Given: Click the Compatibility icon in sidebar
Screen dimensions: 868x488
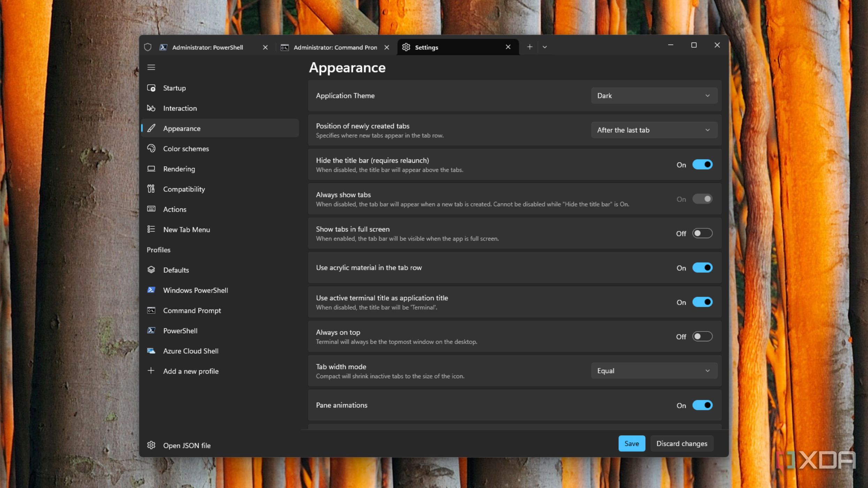Looking at the screenshot, I should pos(151,189).
